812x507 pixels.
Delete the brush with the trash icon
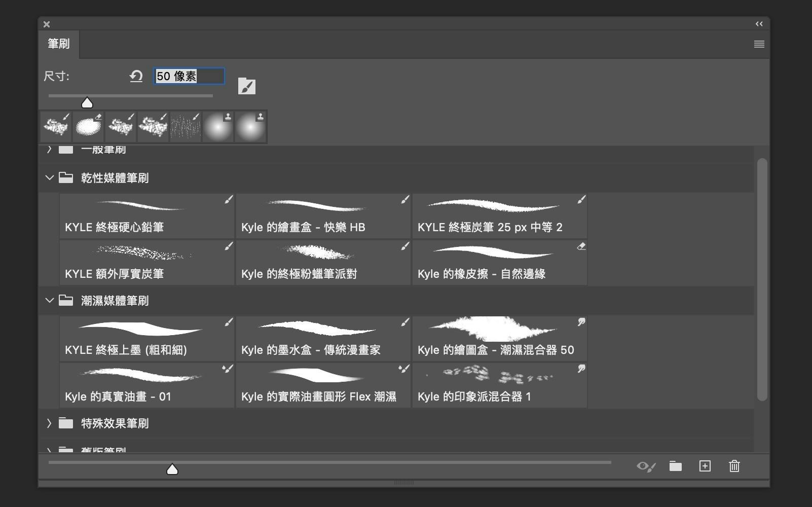coord(734,466)
